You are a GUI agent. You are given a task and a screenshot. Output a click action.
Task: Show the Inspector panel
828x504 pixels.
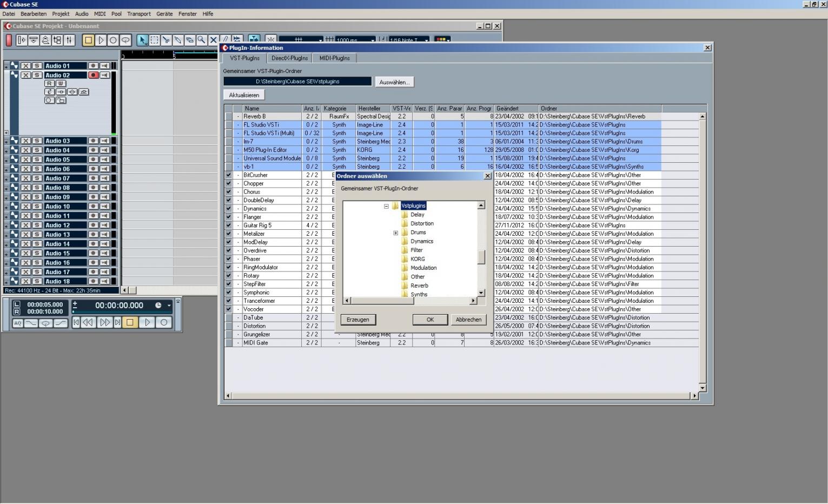(22, 40)
